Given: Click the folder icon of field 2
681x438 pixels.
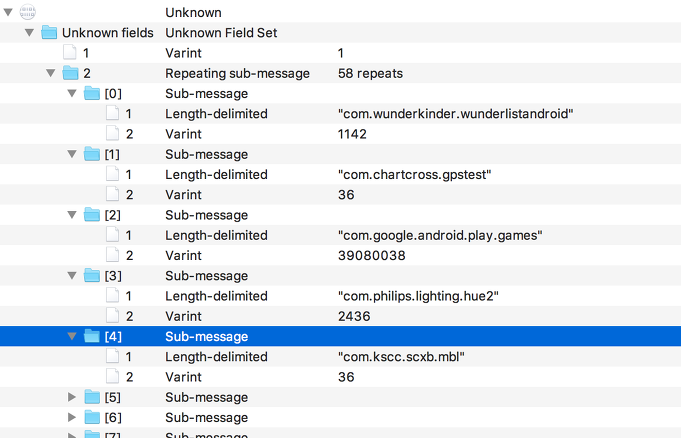Looking at the screenshot, I should [70, 73].
